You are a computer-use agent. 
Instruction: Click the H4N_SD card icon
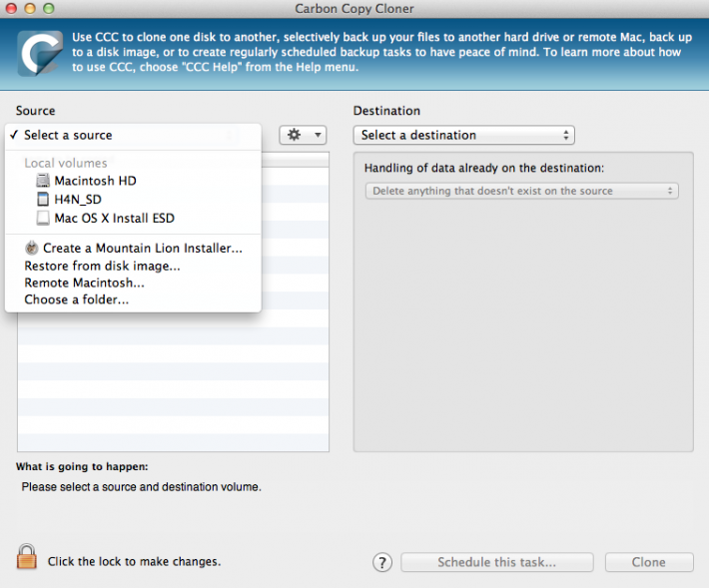click(x=43, y=200)
